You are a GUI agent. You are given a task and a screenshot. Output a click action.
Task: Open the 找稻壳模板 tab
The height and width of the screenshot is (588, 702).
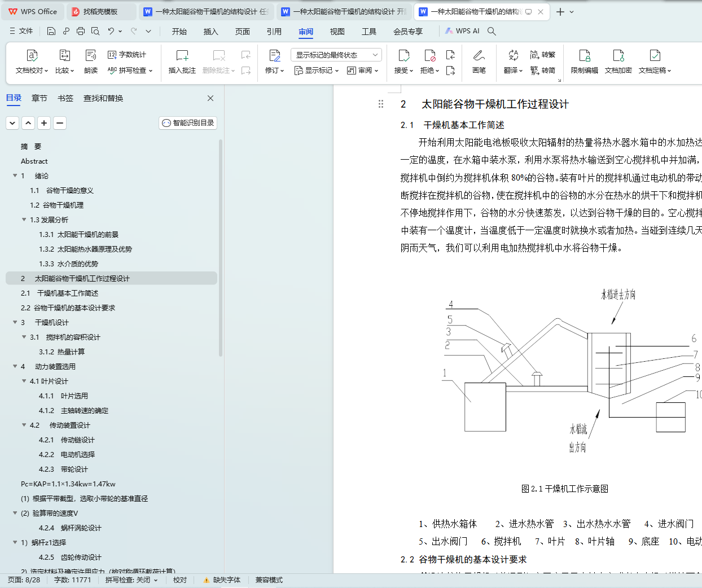[102, 12]
